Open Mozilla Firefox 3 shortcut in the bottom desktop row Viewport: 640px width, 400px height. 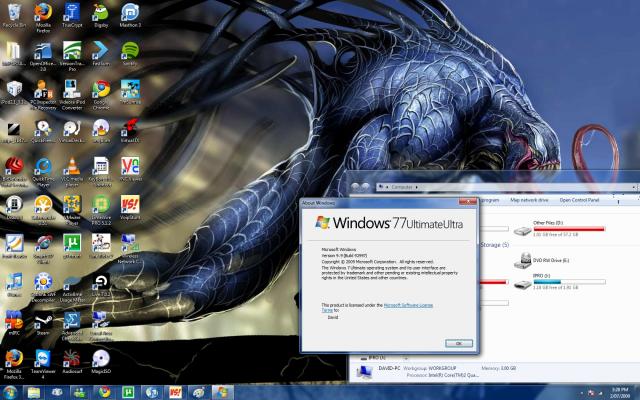click(14, 364)
